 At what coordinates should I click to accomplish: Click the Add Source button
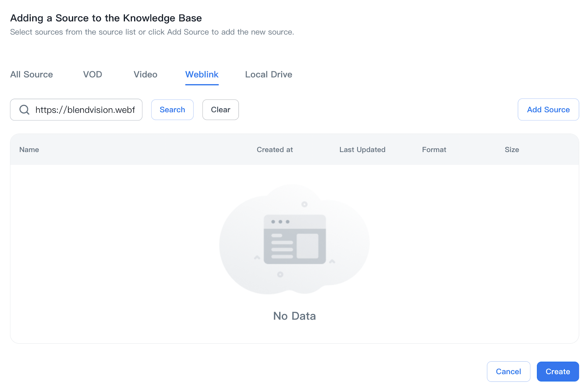click(548, 110)
